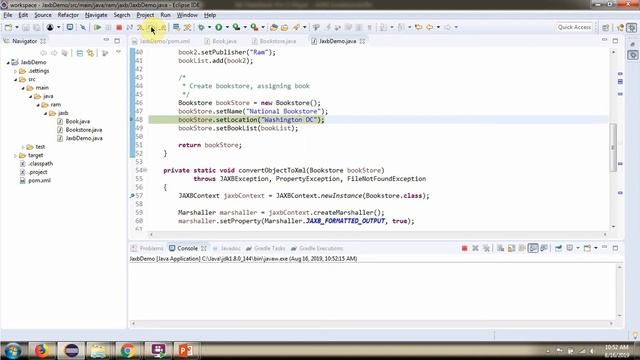
Task: Toggle Show Console When Standard Out Changes
Action: tap(533, 248)
